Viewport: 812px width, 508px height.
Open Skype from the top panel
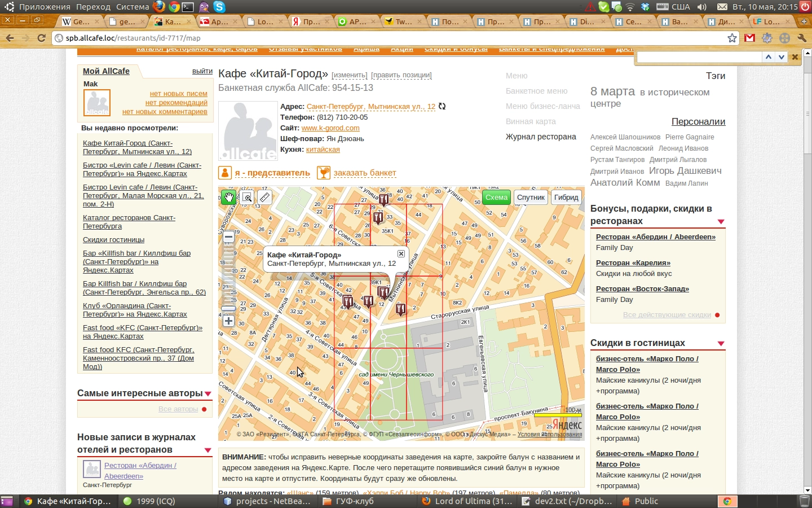point(219,7)
